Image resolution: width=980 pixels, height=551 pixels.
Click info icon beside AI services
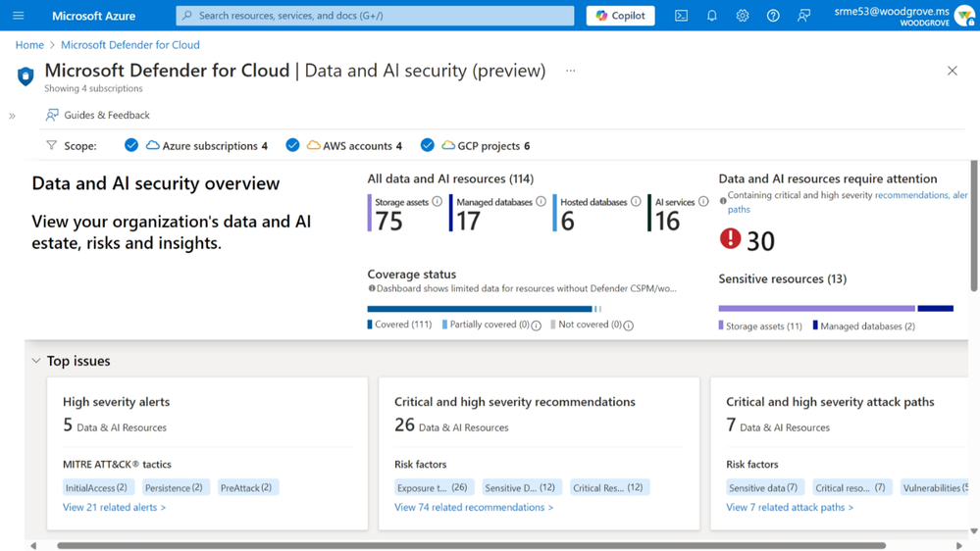703,202
